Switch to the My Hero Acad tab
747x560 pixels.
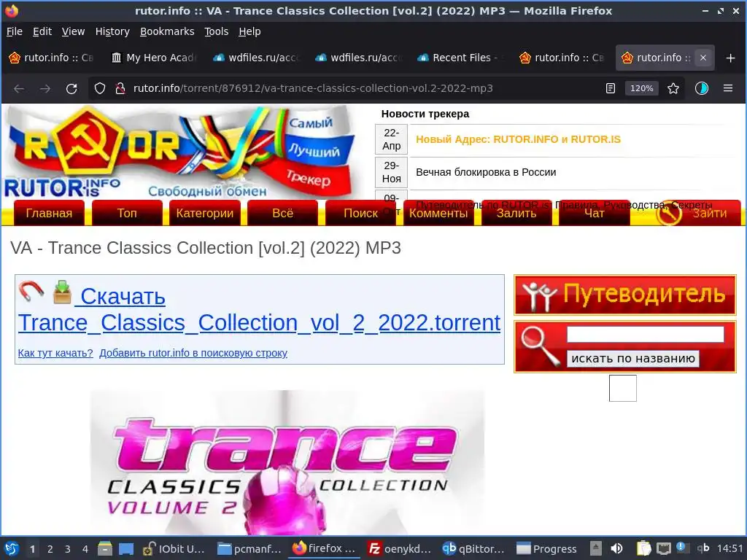click(153, 58)
